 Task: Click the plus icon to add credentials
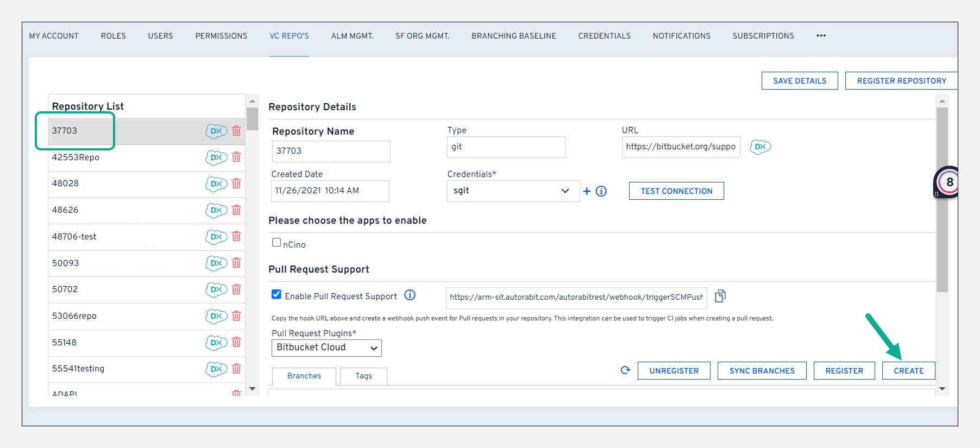coord(587,191)
